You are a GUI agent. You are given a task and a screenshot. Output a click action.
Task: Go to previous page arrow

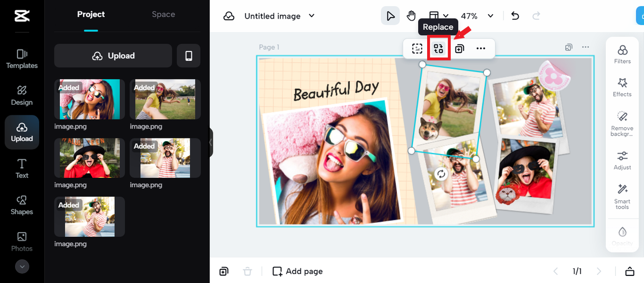point(556,271)
